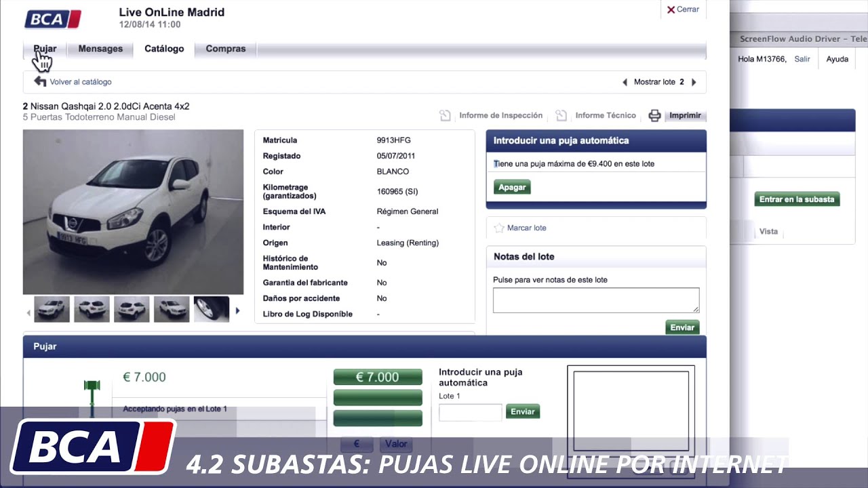Click the automatic bid input for Lote 1

[x=471, y=411]
